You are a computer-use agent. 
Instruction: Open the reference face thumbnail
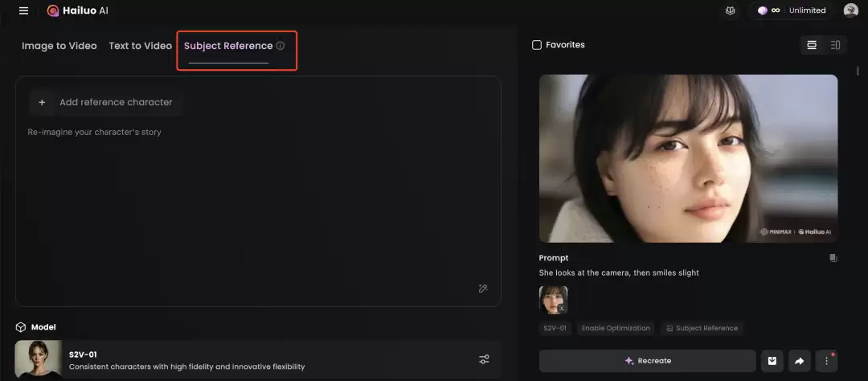click(553, 300)
